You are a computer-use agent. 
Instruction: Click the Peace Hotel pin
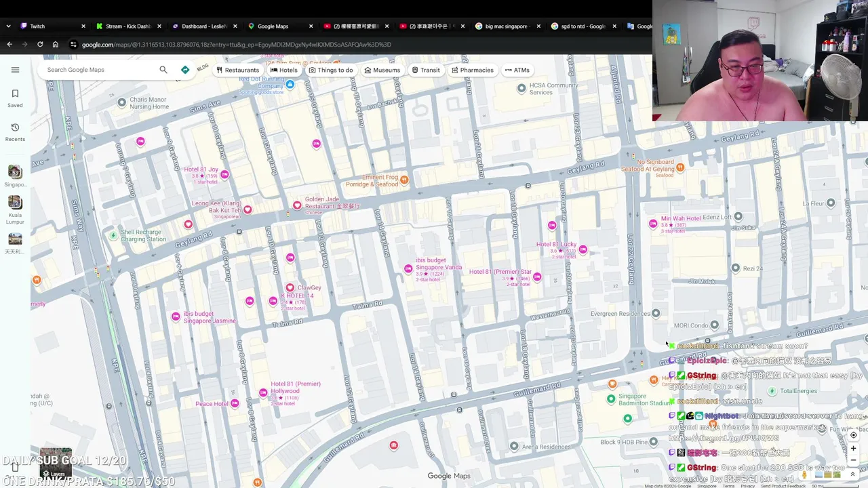click(235, 403)
